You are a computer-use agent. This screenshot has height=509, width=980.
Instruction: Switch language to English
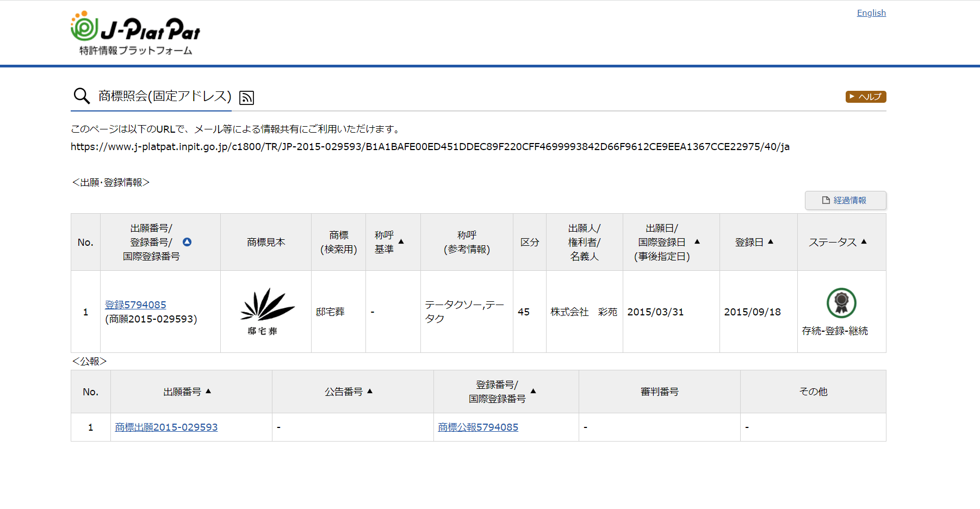pyautogui.click(x=871, y=13)
